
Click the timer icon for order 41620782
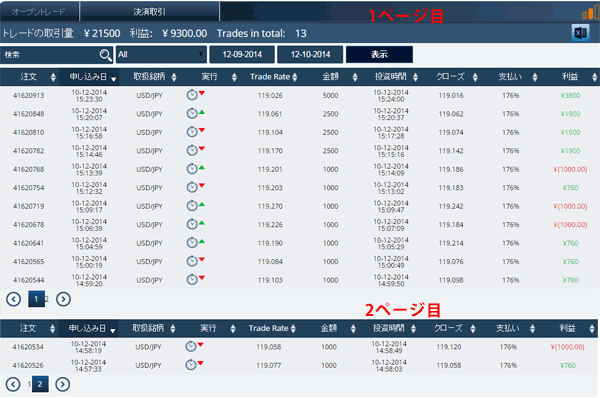coord(192,150)
